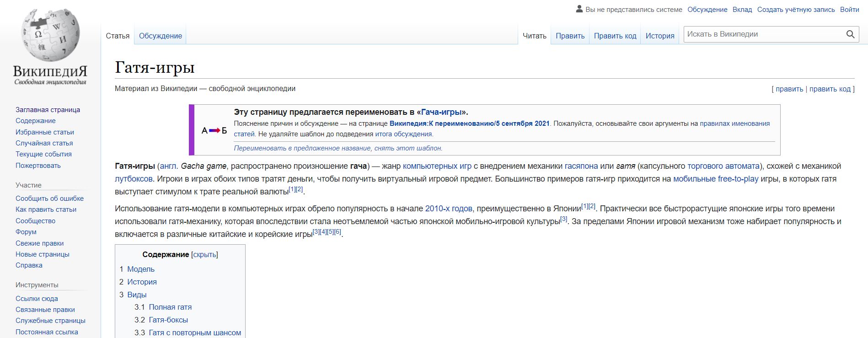Open Свежие правки in sidebar
Image resolution: width=868 pixels, height=338 pixels.
(40, 243)
